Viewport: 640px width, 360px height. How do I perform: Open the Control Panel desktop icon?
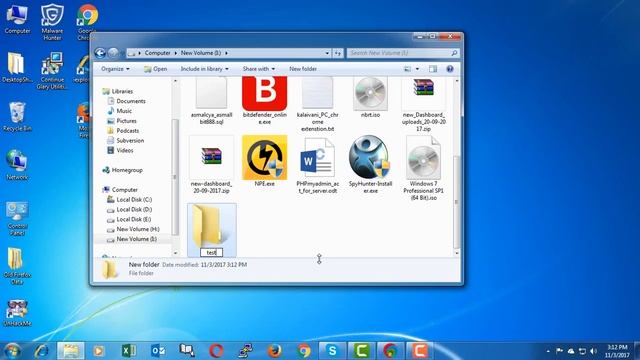[17, 218]
